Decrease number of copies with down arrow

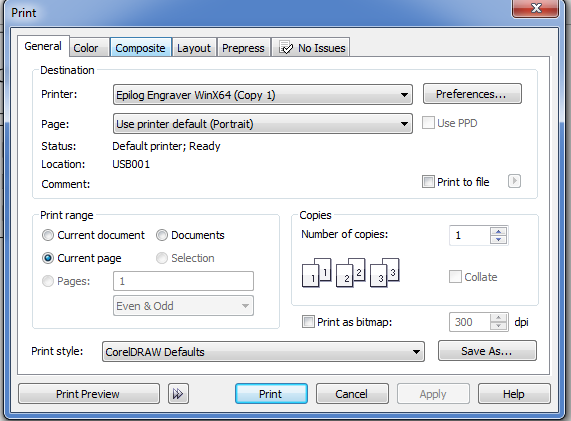(x=499, y=239)
